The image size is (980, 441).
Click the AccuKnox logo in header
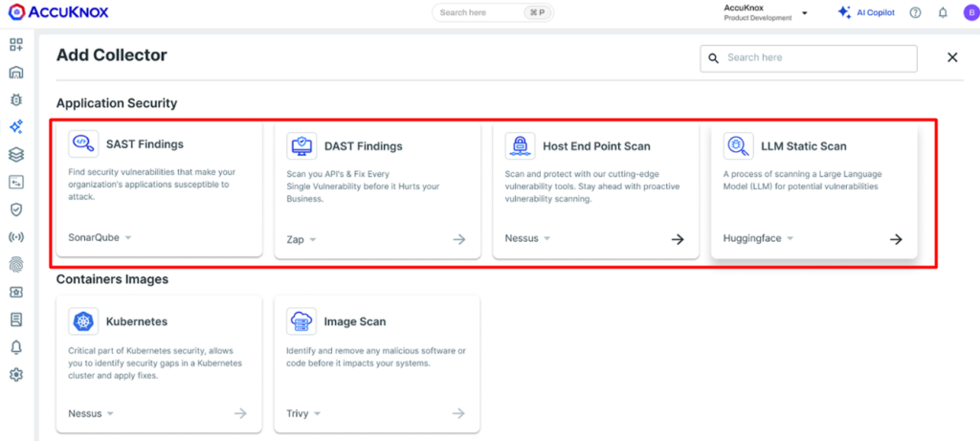pos(58,12)
